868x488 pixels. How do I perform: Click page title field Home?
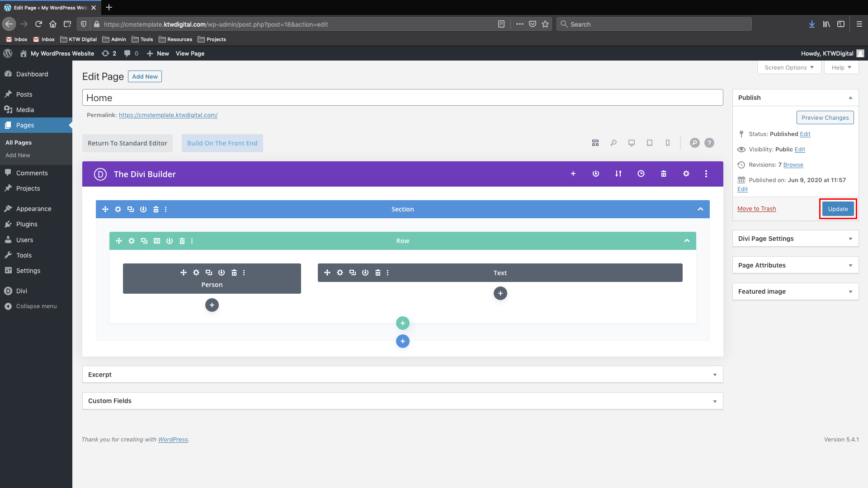click(402, 98)
